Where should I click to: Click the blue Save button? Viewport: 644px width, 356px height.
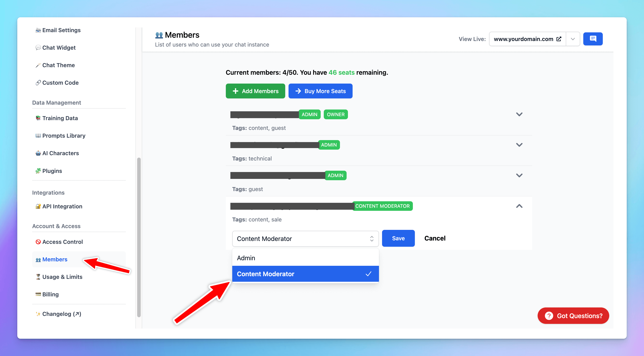tap(398, 238)
